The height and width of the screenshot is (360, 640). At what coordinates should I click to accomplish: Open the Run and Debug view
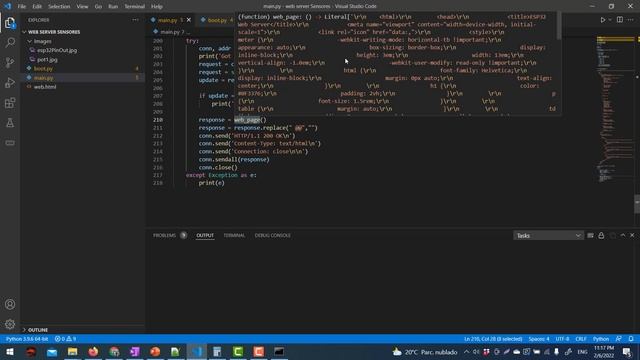click(10, 82)
